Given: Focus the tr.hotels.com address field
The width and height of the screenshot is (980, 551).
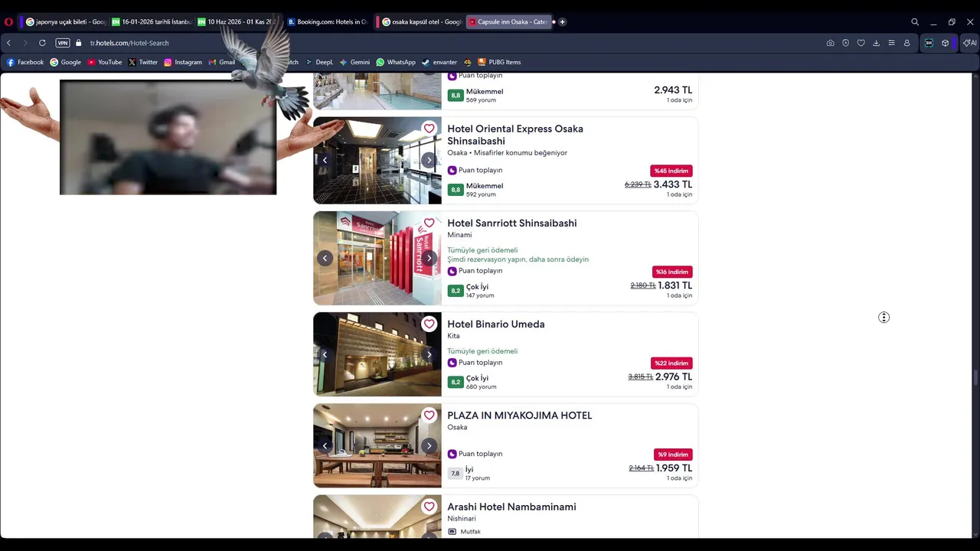Looking at the screenshot, I should (x=129, y=43).
